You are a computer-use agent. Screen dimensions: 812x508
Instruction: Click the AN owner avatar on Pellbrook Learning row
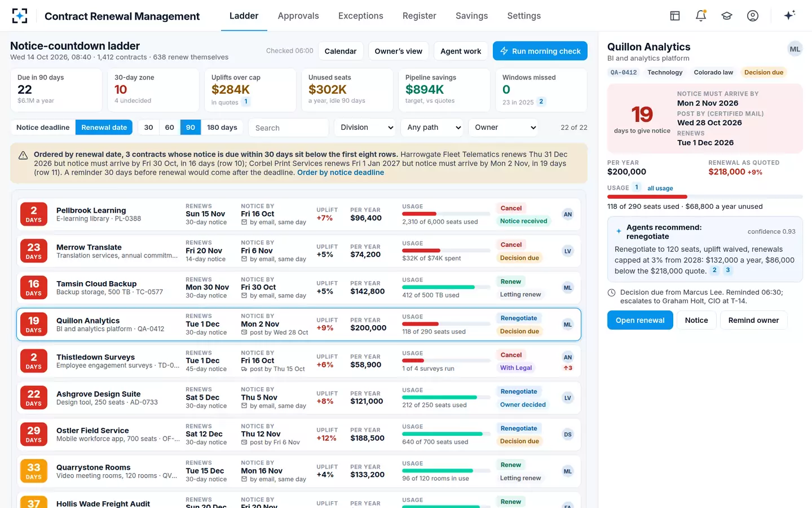coord(568,214)
